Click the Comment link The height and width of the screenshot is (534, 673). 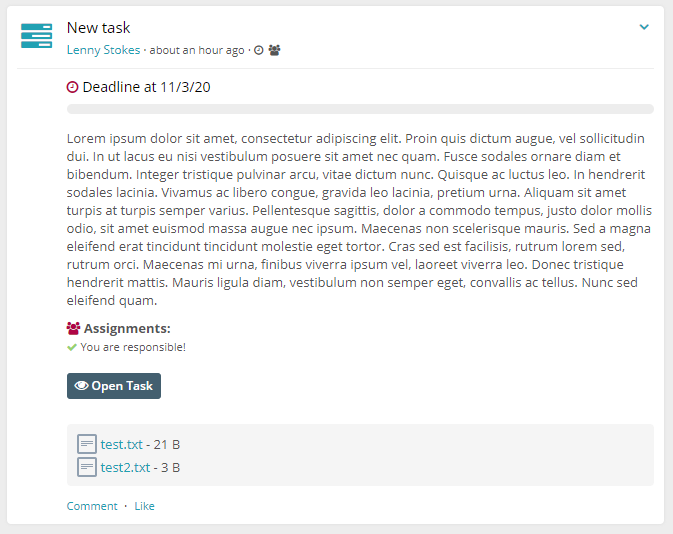coord(92,506)
